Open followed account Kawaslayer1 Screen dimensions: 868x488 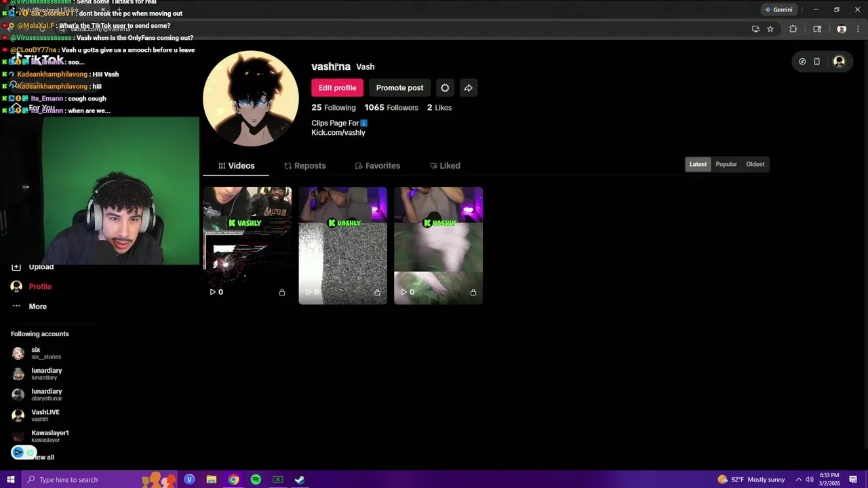[41, 436]
